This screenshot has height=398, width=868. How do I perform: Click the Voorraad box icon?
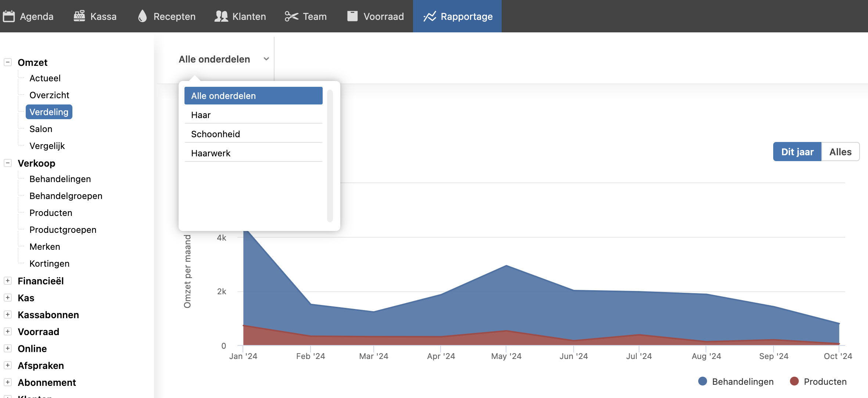[352, 16]
